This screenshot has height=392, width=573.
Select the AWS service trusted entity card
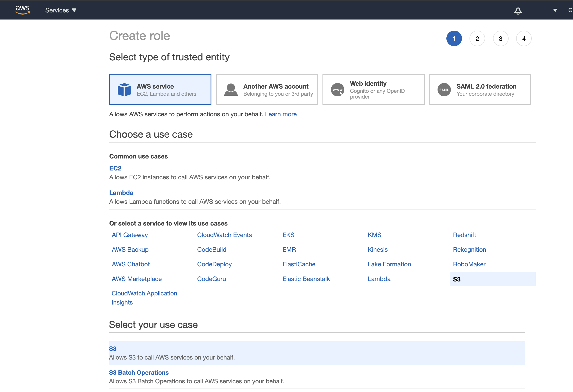coord(160,90)
